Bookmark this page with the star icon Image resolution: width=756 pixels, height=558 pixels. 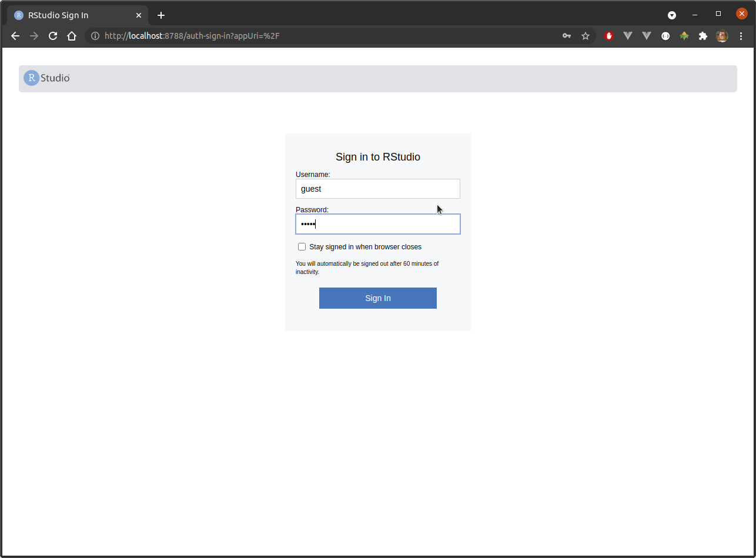point(586,36)
